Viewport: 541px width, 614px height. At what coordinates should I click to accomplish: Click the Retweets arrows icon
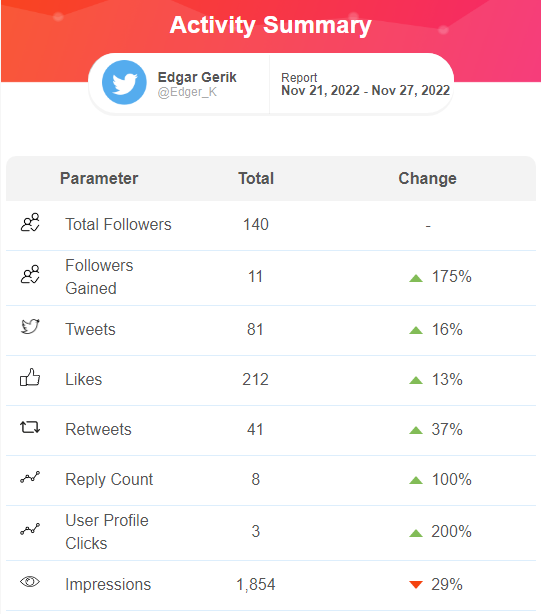pos(30,427)
